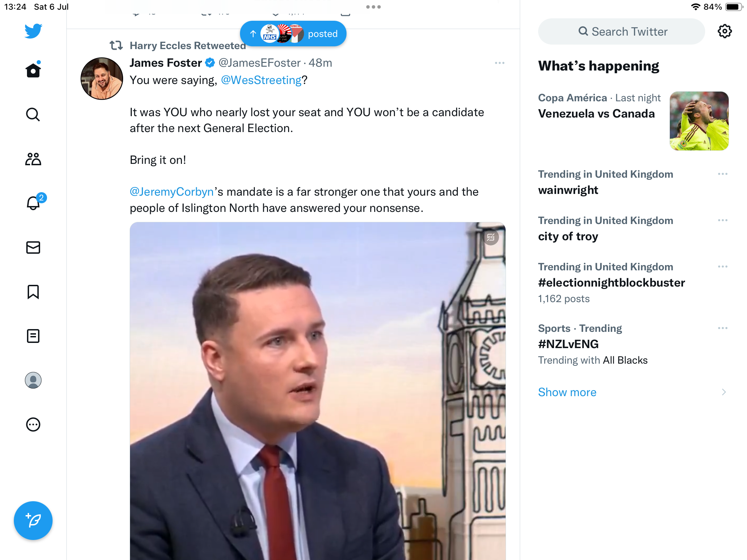Click the Search Twitter field

coord(621,31)
